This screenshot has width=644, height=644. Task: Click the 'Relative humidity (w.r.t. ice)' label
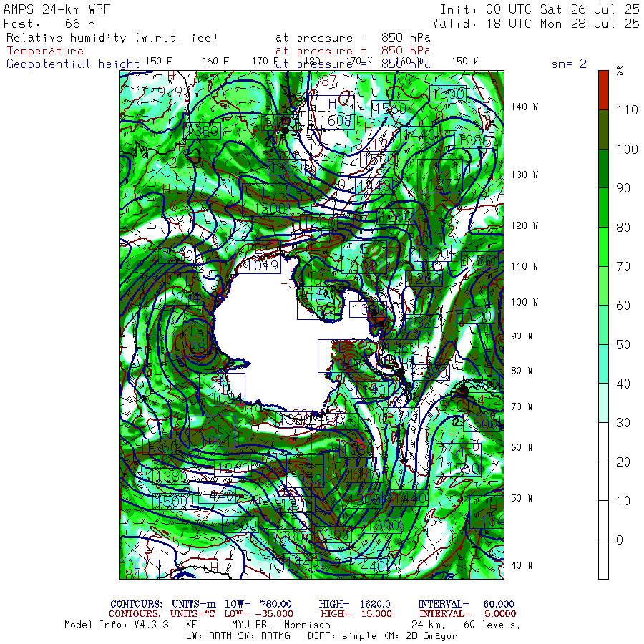click(112, 38)
